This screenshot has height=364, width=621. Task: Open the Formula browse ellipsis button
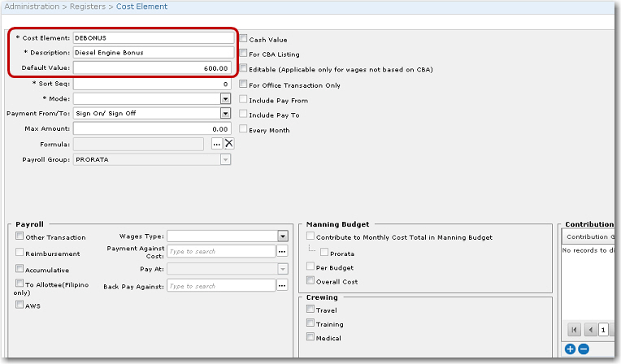[x=217, y=144]
